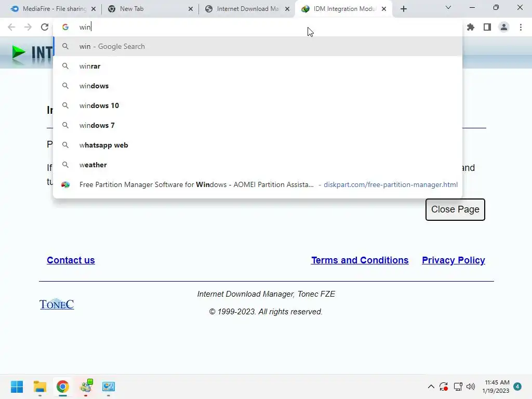
Task: Close the IDM Integration Module tab
Action: point(384,9)
